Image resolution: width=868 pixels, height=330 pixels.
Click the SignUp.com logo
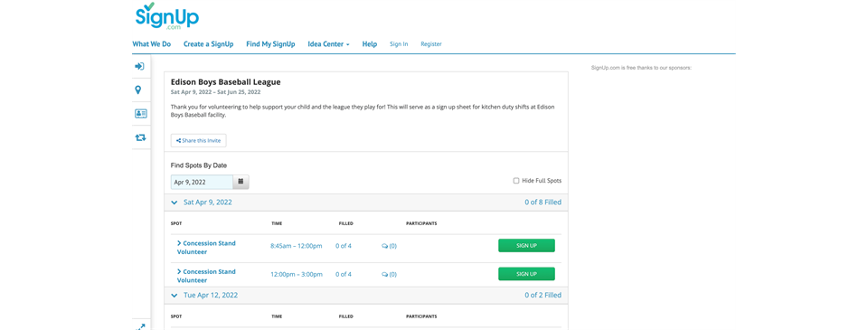point(167,15)
